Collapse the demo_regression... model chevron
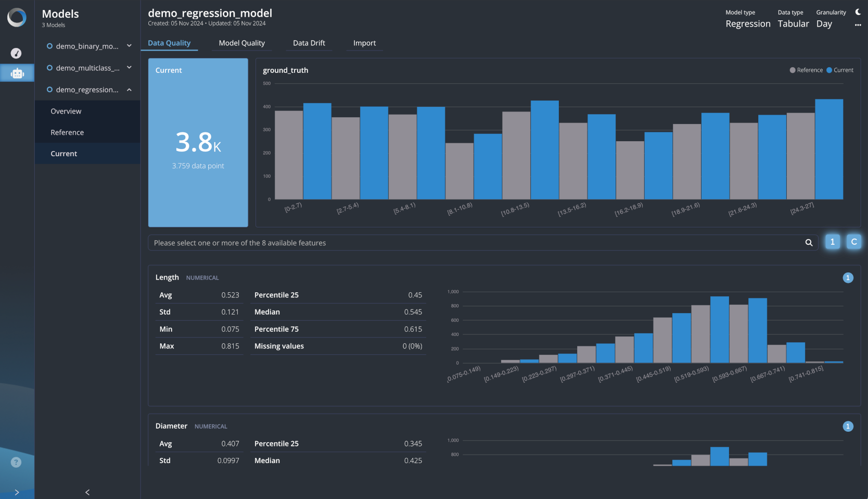 [x=129, y=90]
